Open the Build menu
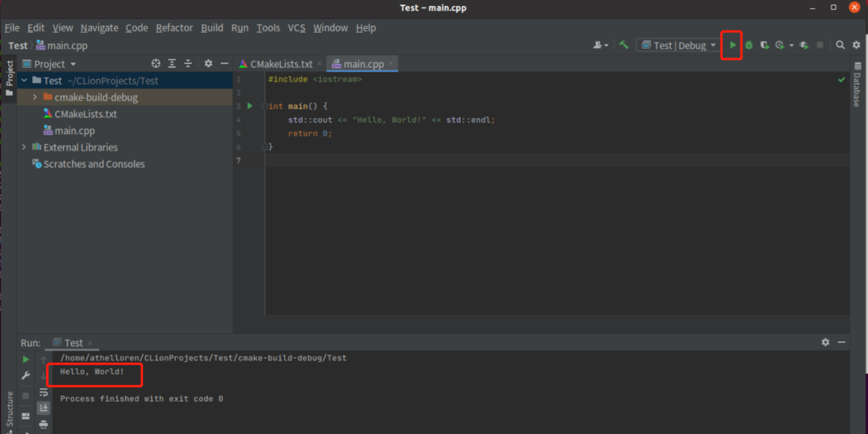Screen dimensions: 868x434 coord(212,28)
